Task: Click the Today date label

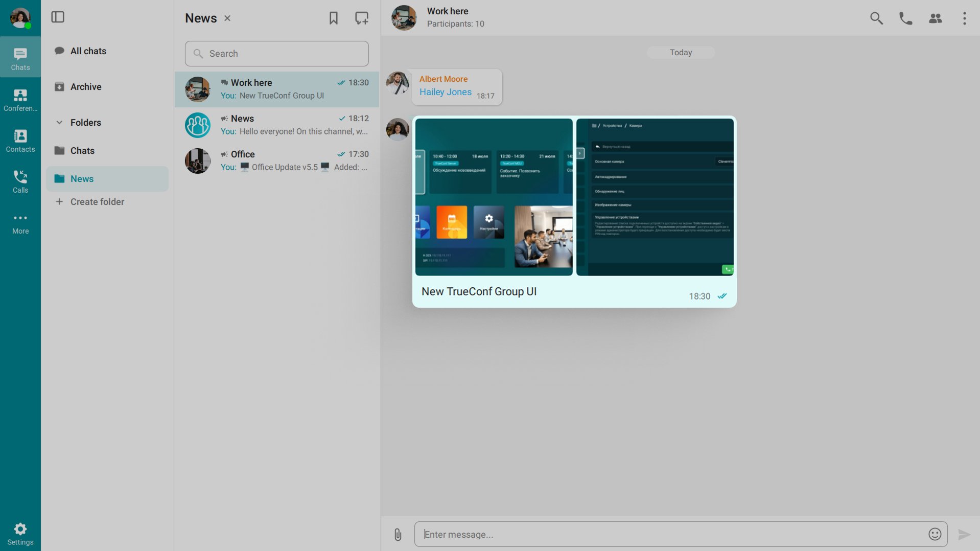Action: coord(681,53)
